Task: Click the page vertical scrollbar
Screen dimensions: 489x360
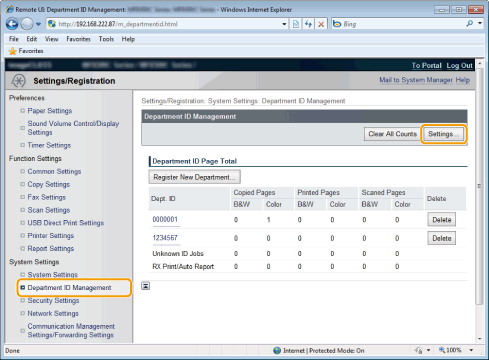Action: pyautogui.click(x=479, y=187)
